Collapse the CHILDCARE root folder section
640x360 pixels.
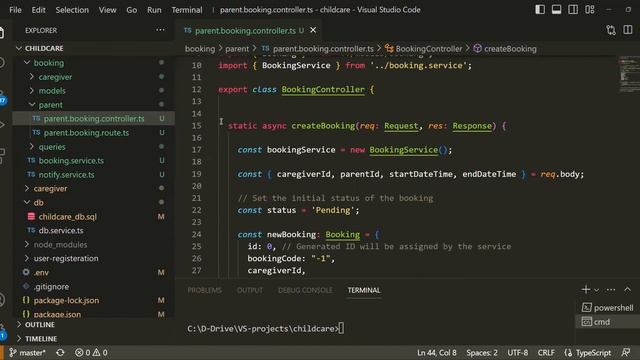[94, 48]
